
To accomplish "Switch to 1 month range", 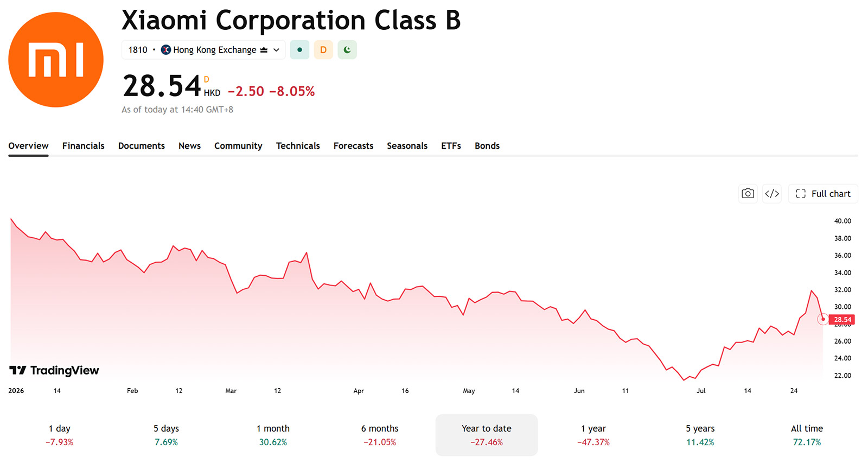I will click(x=273, y=435).
